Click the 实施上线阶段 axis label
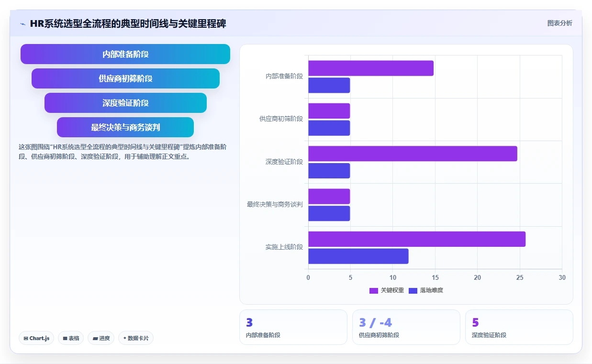The image size is (592, 364). point(284,247)
